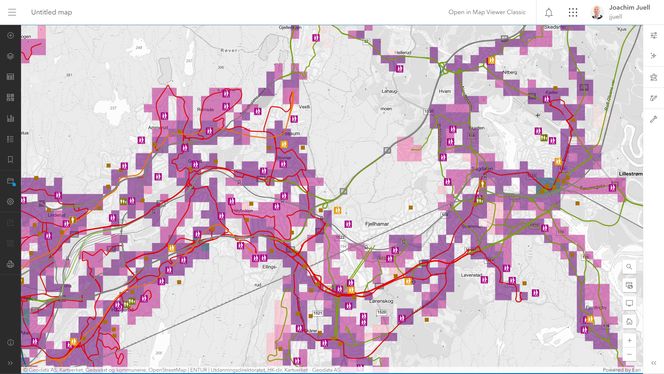
Task: Click the Løvenstad place label
Action: pos(471,275)
